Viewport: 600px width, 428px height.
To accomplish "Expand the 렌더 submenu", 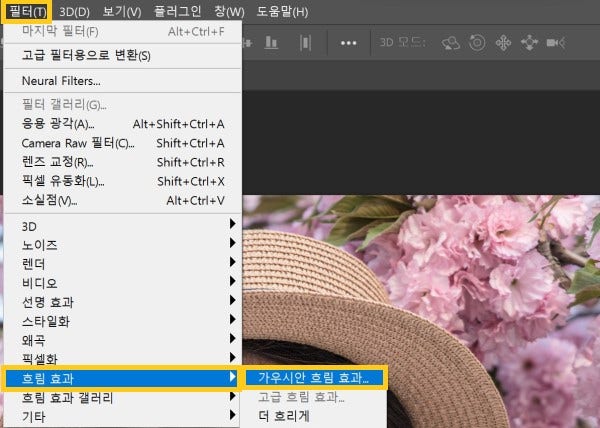I will (x=122, y=264).
